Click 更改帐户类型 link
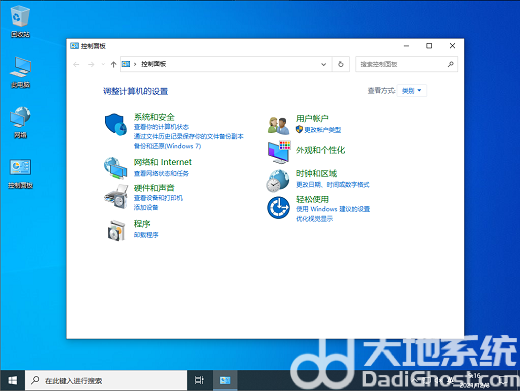The height and width of the screenshot is (391, 520). [x=322, y=130]
